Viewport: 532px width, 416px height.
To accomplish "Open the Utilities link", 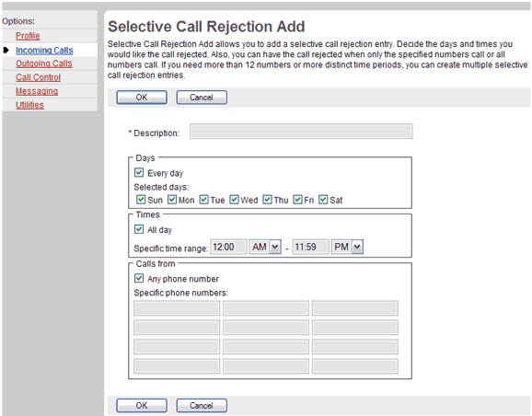I will coord(29,105).
